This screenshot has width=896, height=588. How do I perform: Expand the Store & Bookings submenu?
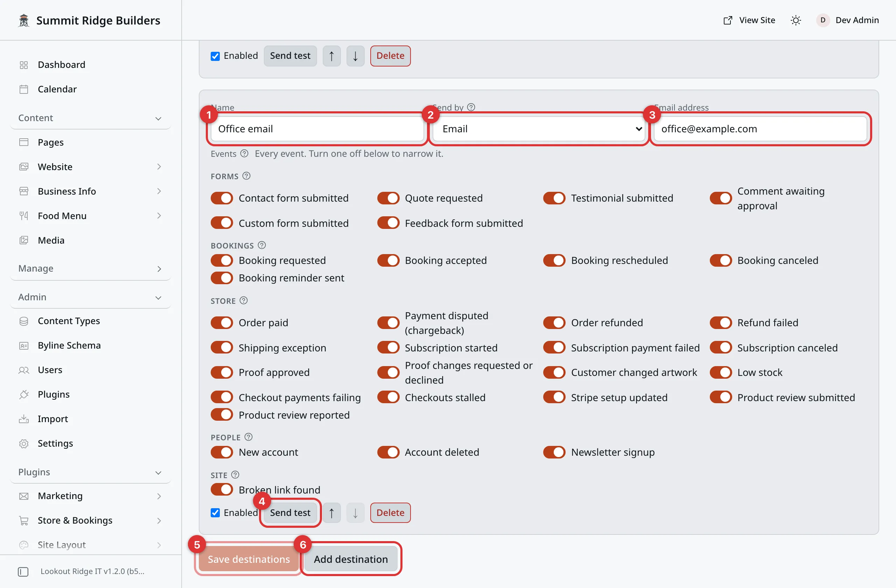pyautogui.click(x=90, y=520)
